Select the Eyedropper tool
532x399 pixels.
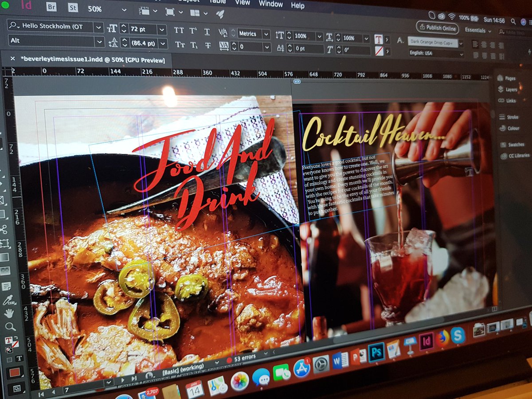point(8,300)
